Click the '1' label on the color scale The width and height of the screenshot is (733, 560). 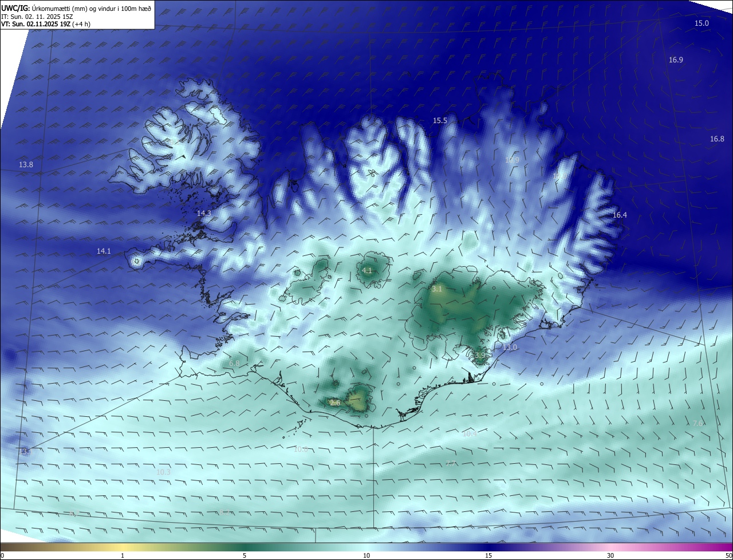[123, 555]
